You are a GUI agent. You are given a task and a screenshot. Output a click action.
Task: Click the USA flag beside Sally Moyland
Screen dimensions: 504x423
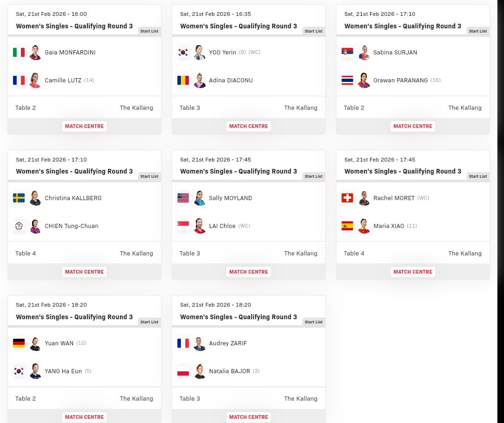click(183, 198)
